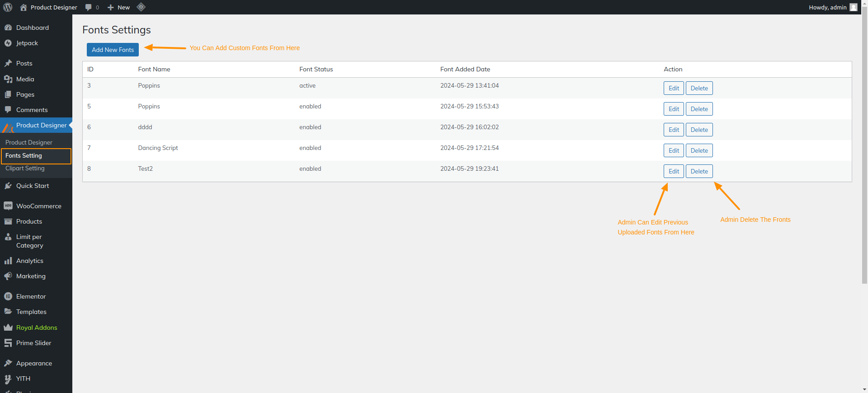Click the Pages icon in sidebar

(8, 94)
